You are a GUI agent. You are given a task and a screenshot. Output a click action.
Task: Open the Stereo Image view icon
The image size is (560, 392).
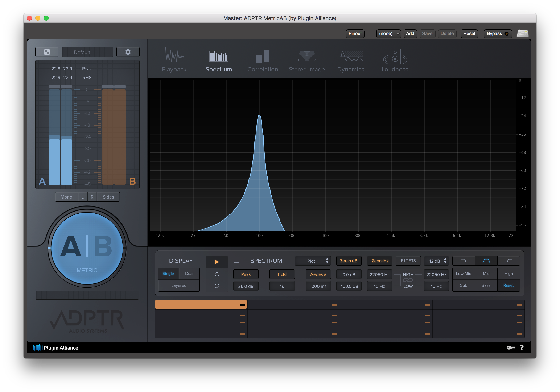306,56
